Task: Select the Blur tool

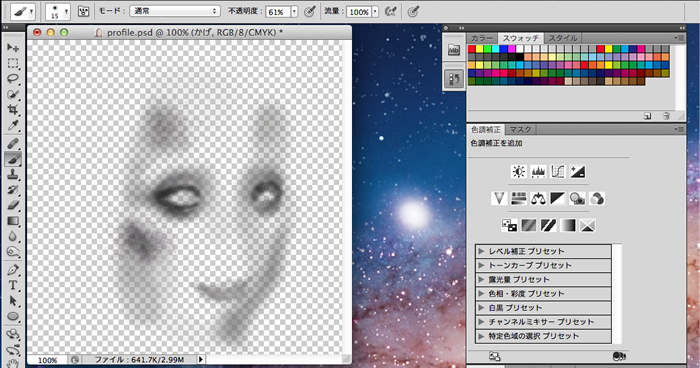Action: click(x=13, y=237)
